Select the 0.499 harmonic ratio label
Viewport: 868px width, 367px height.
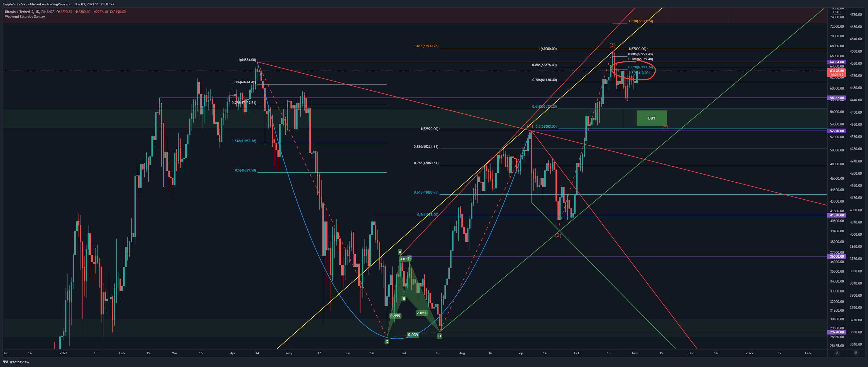(395, 316)
